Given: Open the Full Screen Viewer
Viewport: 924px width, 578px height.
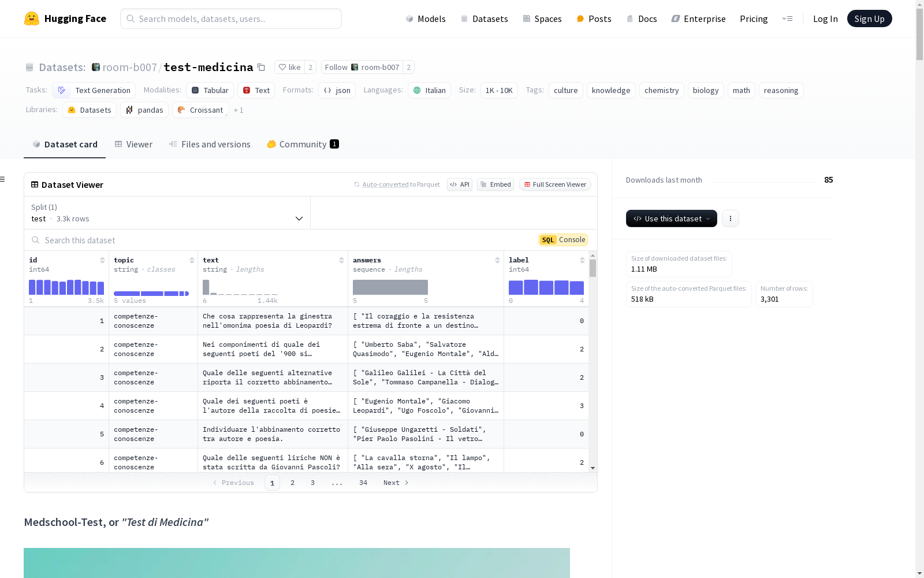Looking at the screenshot, I should 555,184.
